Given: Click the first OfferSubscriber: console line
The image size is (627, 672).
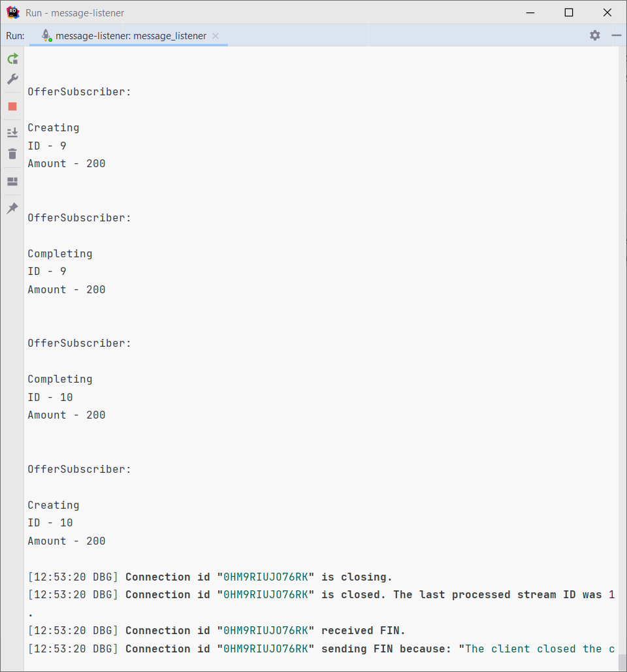Looking at the screenshot, I should click(x=78, y=91).
